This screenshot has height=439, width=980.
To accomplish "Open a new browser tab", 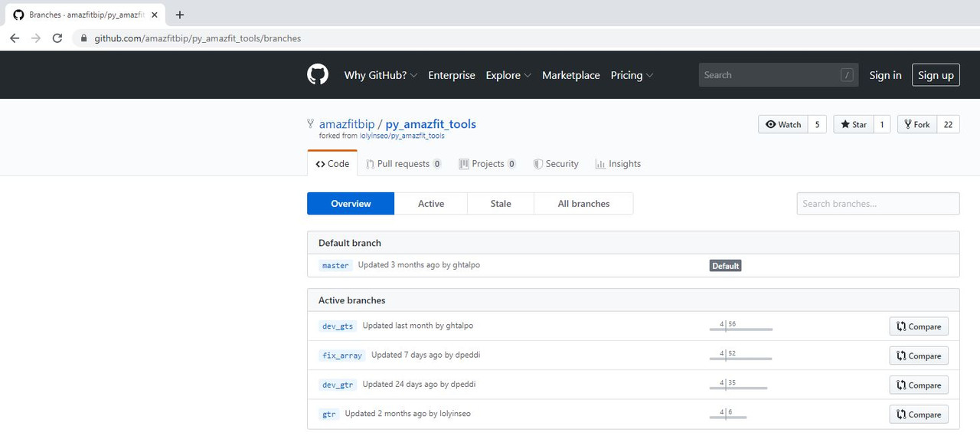I will point(180,15).
